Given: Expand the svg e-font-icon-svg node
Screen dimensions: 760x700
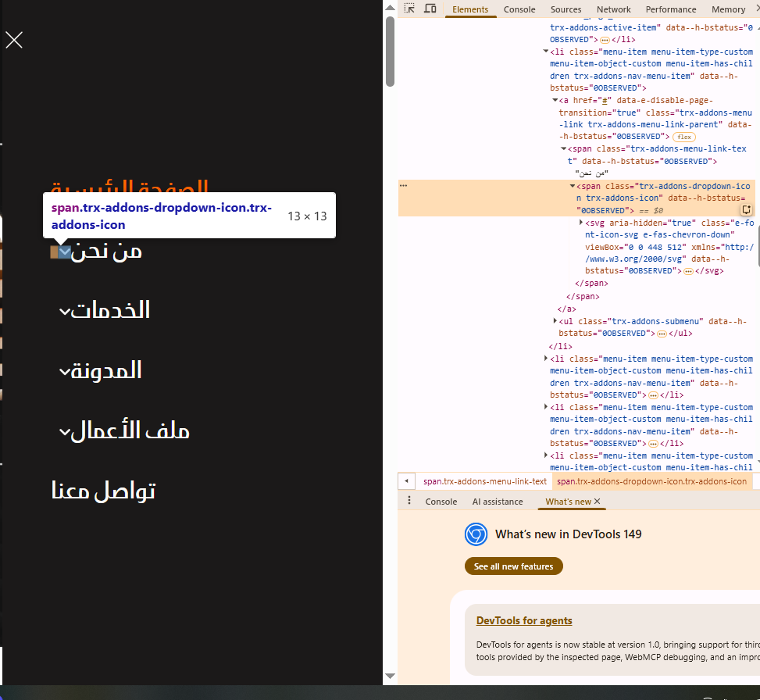Looking at the screenshot, I should point(581,223).
